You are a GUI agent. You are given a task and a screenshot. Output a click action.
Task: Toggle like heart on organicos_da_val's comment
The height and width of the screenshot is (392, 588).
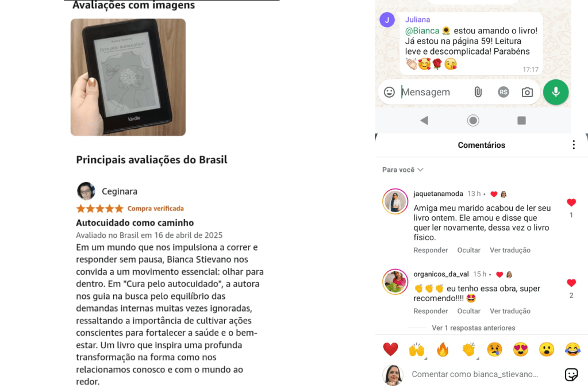click(571, 283)
